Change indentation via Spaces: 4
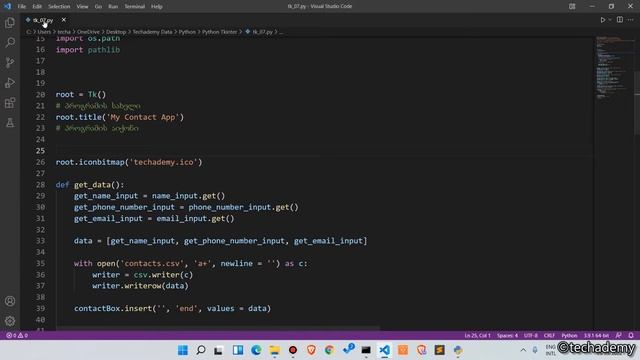Image resolution: width=640 pixels, height=360 pixels. tap(507, 336)
